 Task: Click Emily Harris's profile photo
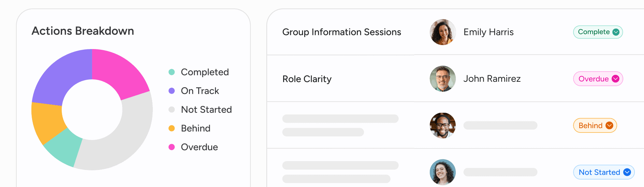443,32
